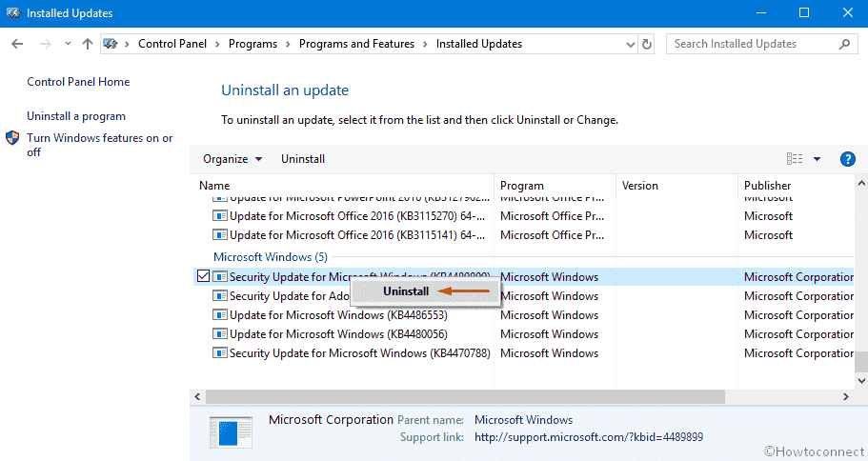
Task: Choose Uninstall from the context menu
Action: point(406,291)
